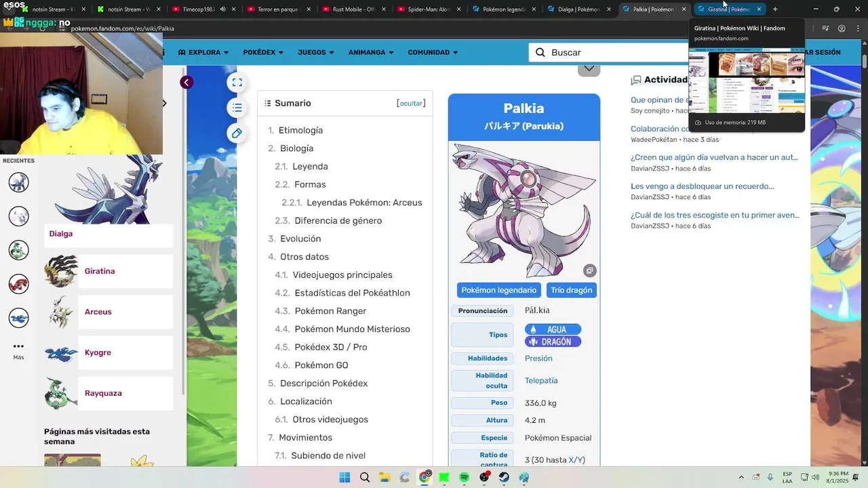Open ¿Cuál de los tres escogiste post
The height and width of the screenshot is (488, 868).
tap(715, 216)
